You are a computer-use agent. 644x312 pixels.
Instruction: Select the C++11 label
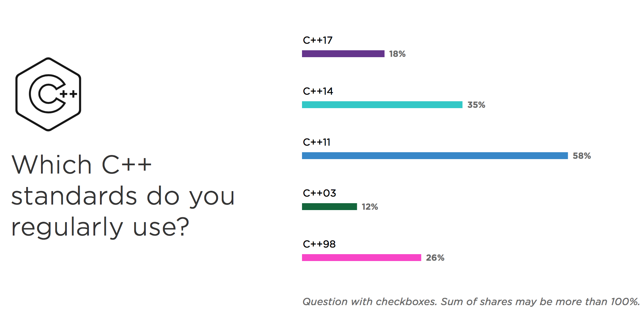coord(316,142)
